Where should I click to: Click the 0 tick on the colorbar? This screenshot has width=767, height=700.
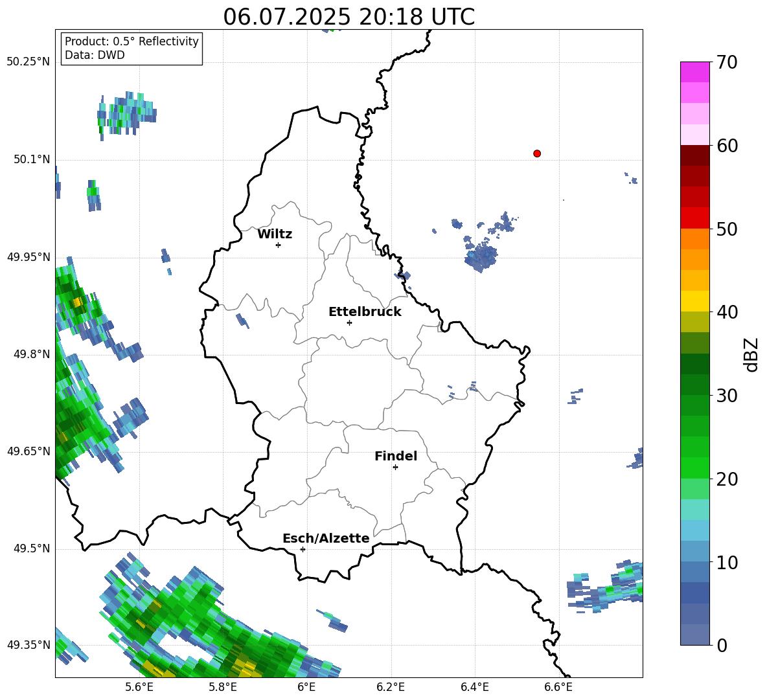pyautogui.click(x=722, y=645)
